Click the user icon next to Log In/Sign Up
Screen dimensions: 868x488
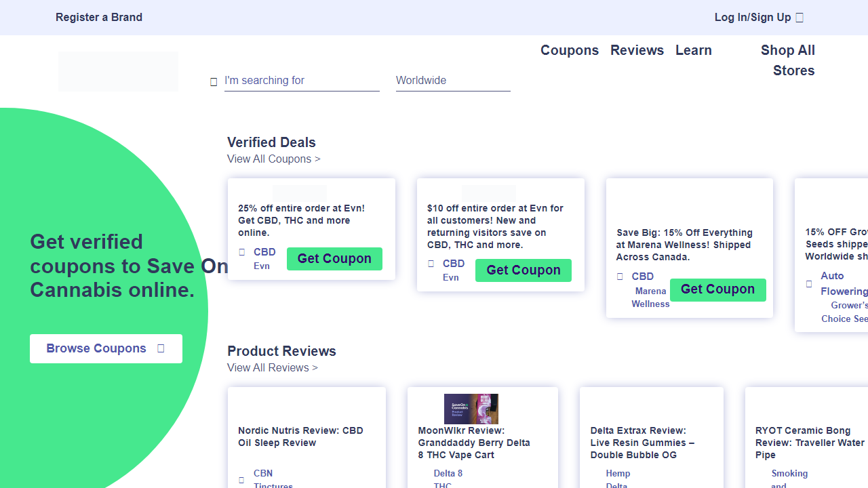(800, 18)
